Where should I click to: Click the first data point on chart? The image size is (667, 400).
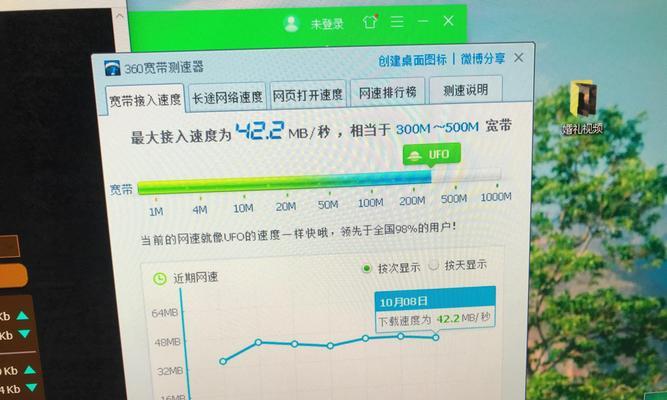pos(223,361)
